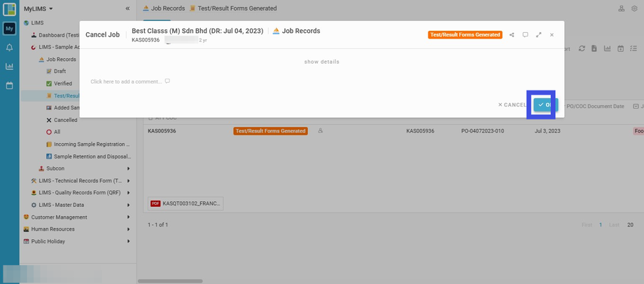
Task: Click PO/COC Document Date column header
Action: [594, 106]
